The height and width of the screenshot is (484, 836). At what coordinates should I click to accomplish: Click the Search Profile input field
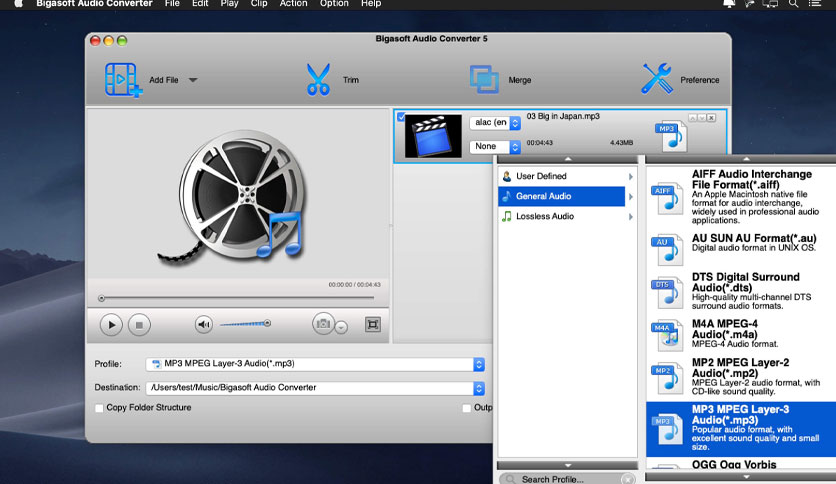pyautogui.click(x=567, y=479)
